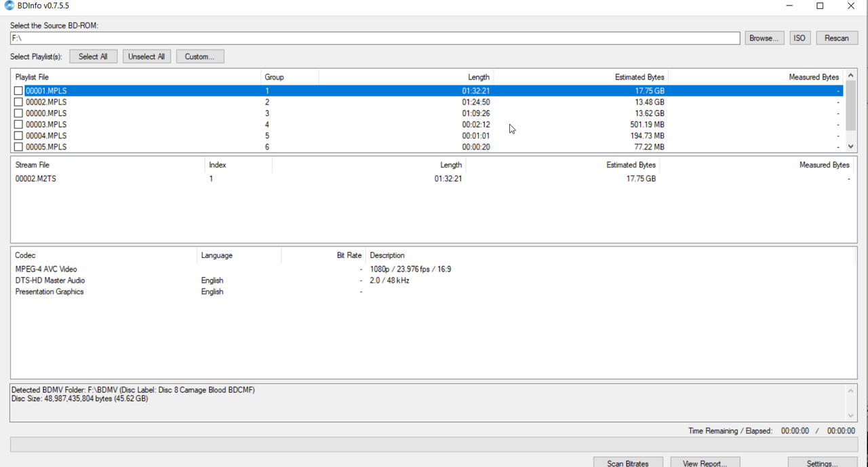The height and width of the screenshot is (467, 868).
Task: Select the 00004.MPLS playlist row
Action: [427, 136]
